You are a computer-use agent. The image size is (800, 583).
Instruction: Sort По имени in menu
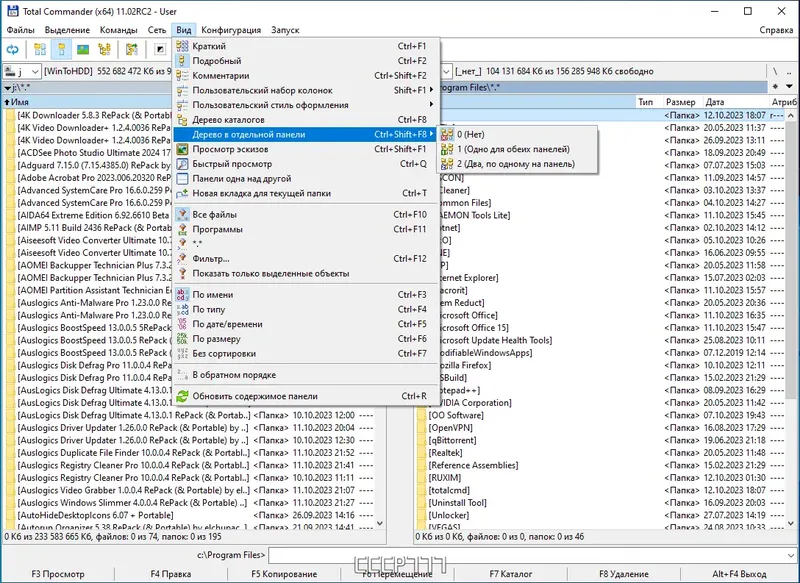(306, 295)
